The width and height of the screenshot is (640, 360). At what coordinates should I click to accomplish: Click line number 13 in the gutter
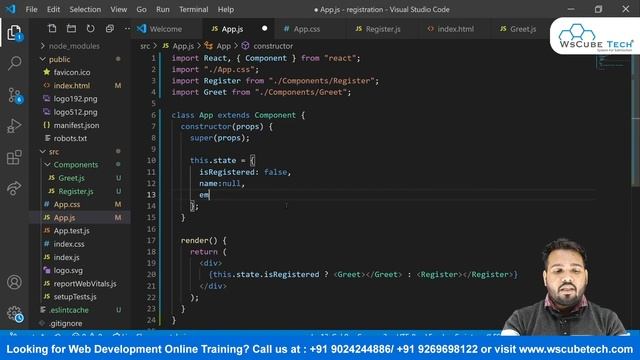[x=151, y=195]
